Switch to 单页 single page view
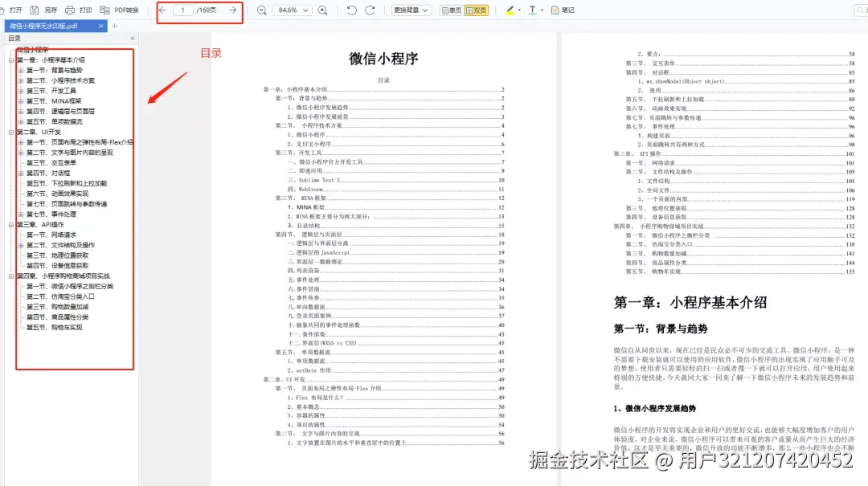 (x=451, y=10)
